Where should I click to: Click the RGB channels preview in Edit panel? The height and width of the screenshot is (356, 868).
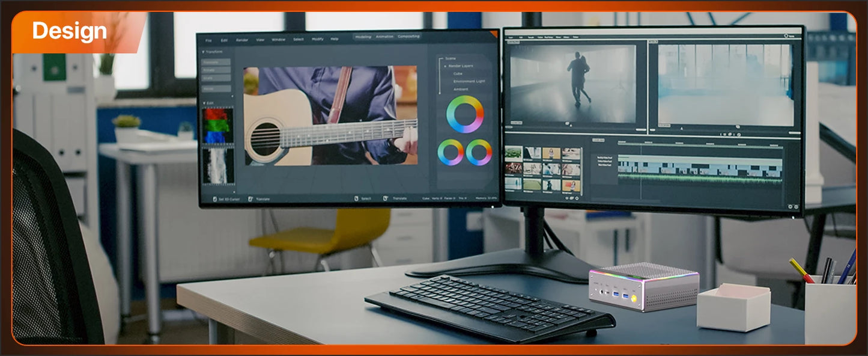click(x=217, y=126)
